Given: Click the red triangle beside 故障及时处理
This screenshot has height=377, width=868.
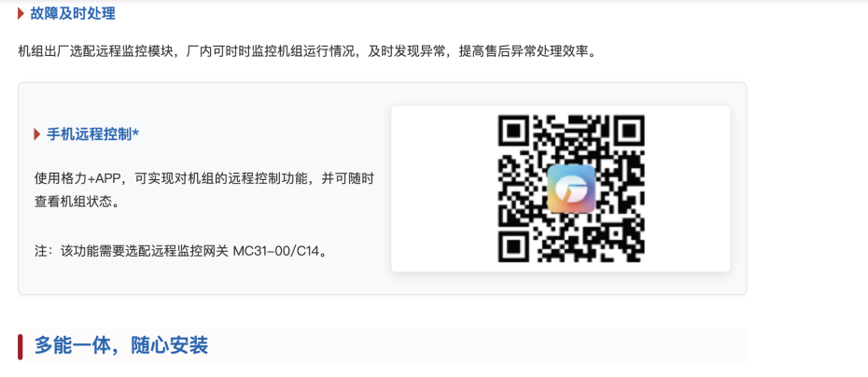Looking at the screenshot, I should (x=21, y=13).
